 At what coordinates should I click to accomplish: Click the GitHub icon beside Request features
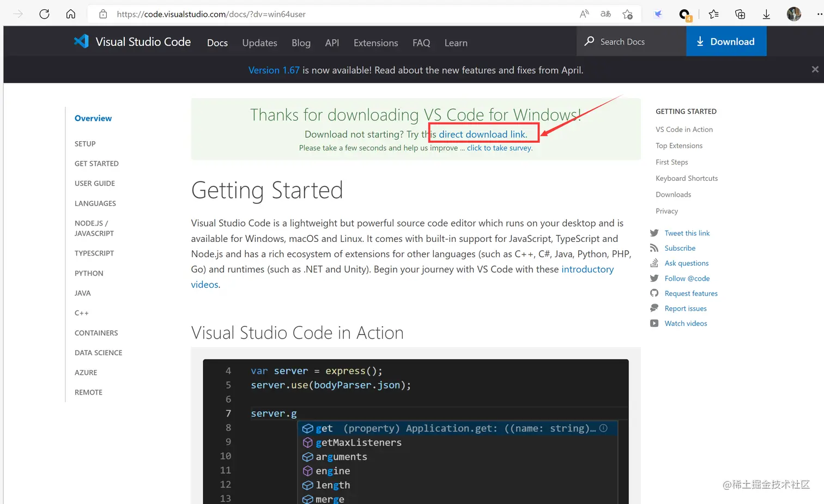coord(654,293)
